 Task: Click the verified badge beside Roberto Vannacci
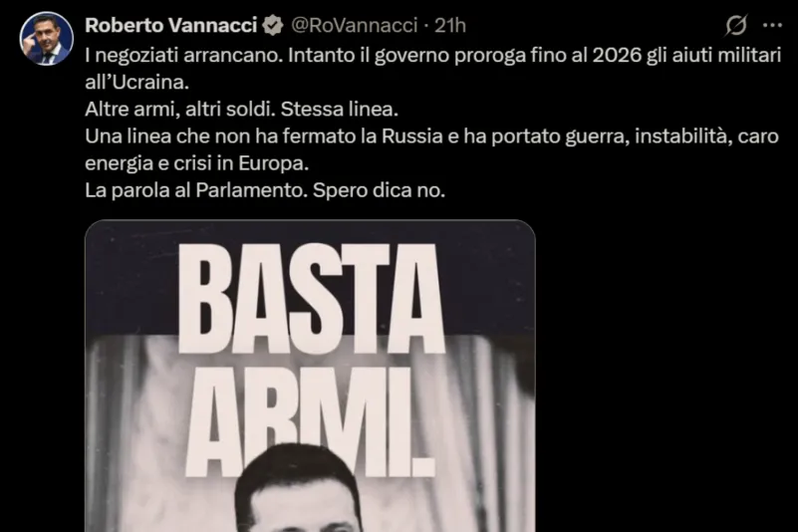point(273,26)
